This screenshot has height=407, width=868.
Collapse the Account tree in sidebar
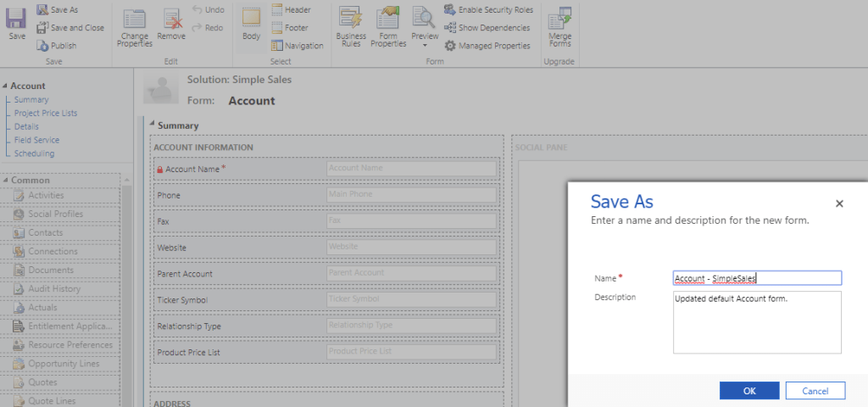point(5,86)
